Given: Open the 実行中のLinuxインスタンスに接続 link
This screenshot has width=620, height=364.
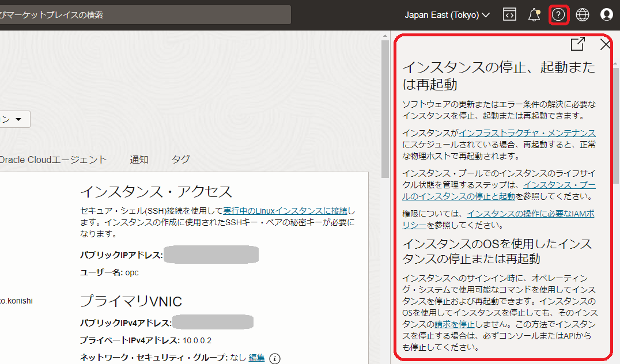Looking at the screenshot, I should pyautogui.click(x=285, y=211).
